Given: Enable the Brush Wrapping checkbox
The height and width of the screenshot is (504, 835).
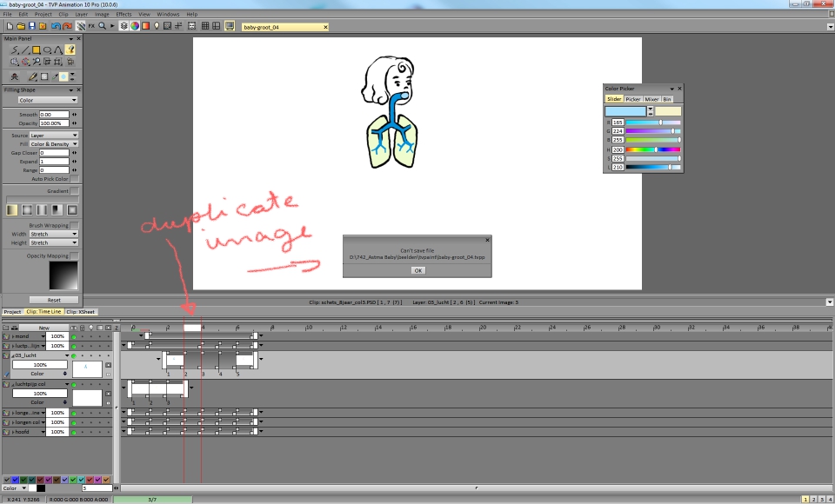Looking at the screenshot, I should click(x=75, y=225).
